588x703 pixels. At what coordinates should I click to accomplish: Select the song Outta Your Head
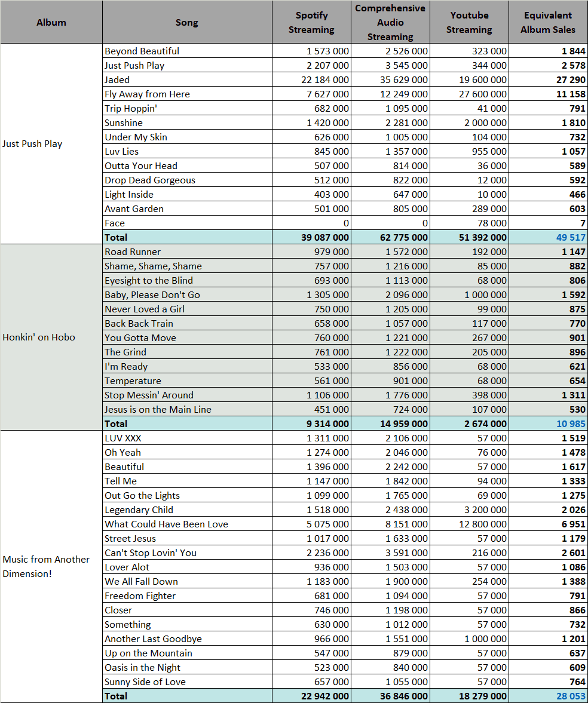pos(187,166)
